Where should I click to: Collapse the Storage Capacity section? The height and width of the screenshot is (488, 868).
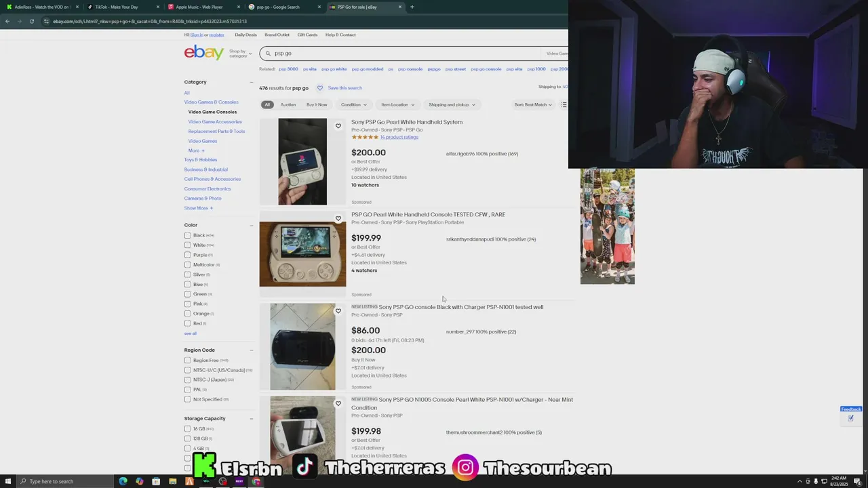[251, 419]
